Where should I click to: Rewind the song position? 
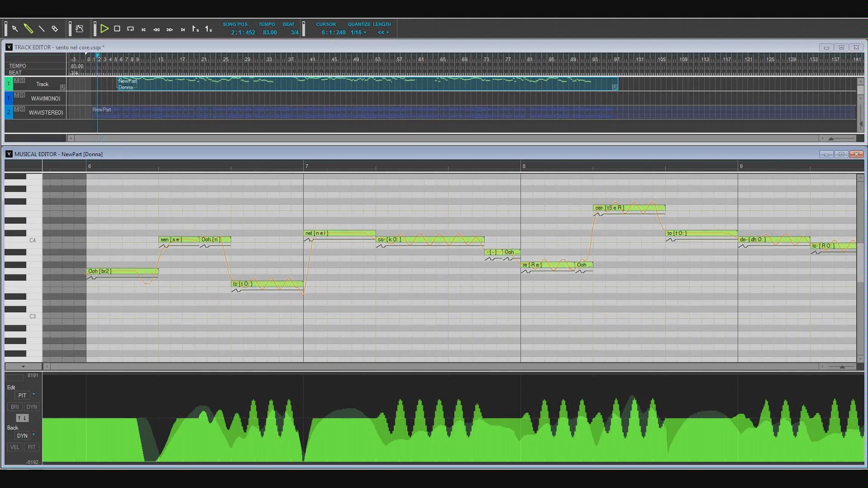pos(157,29)
